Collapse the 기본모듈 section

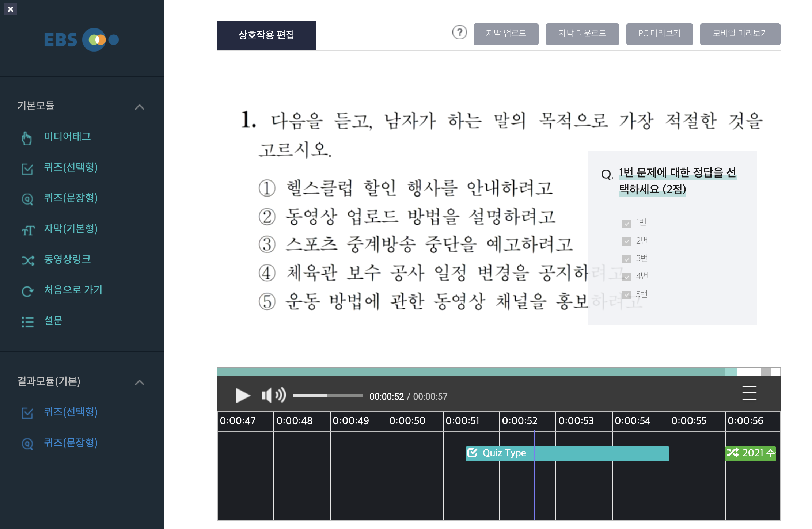(139, 107)
